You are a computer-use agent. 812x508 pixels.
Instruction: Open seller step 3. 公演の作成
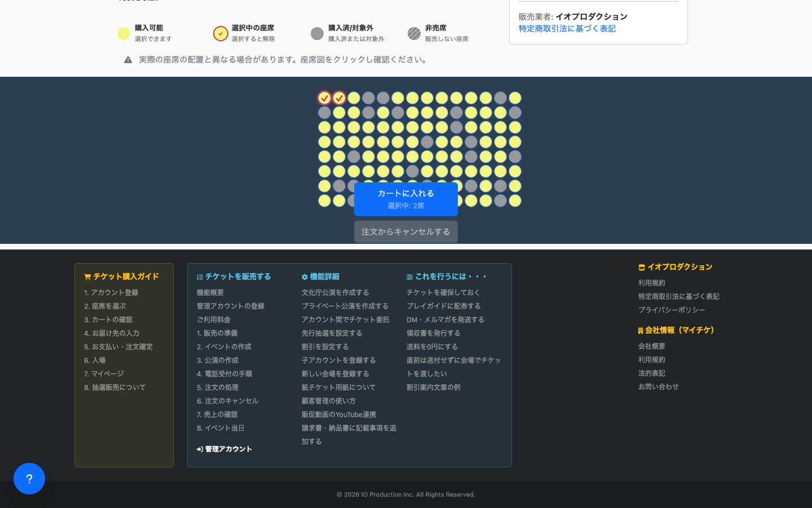click(x=218, y=360)
